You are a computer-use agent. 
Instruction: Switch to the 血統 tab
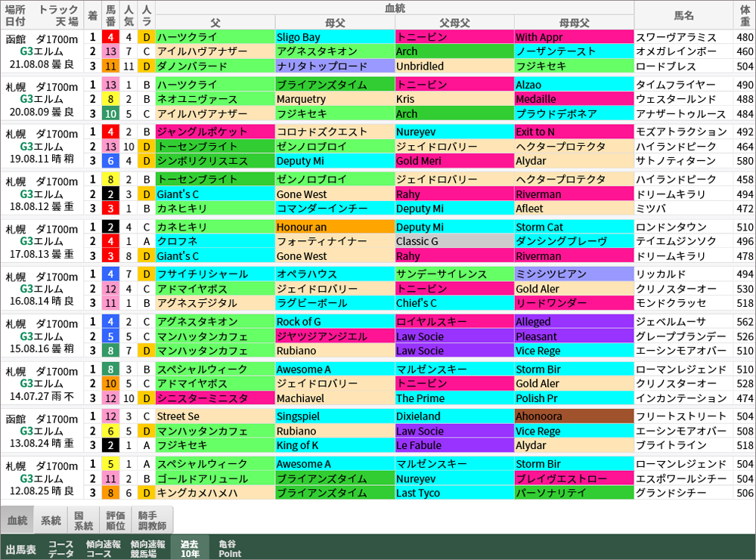point(17,520)
